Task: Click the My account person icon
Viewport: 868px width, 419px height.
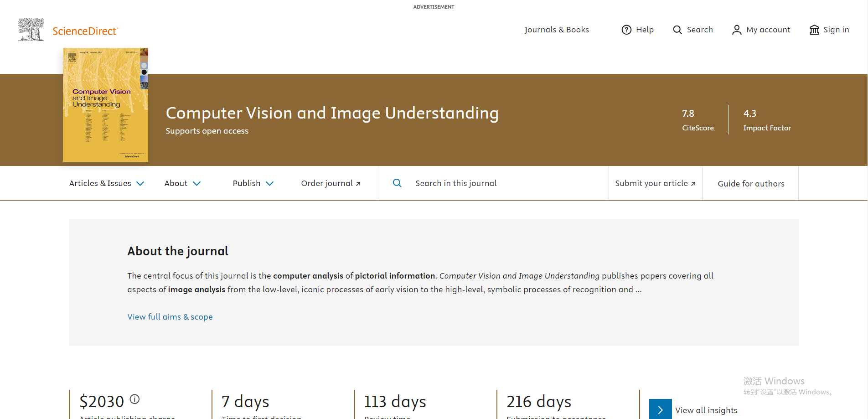Action: (736, 30)
